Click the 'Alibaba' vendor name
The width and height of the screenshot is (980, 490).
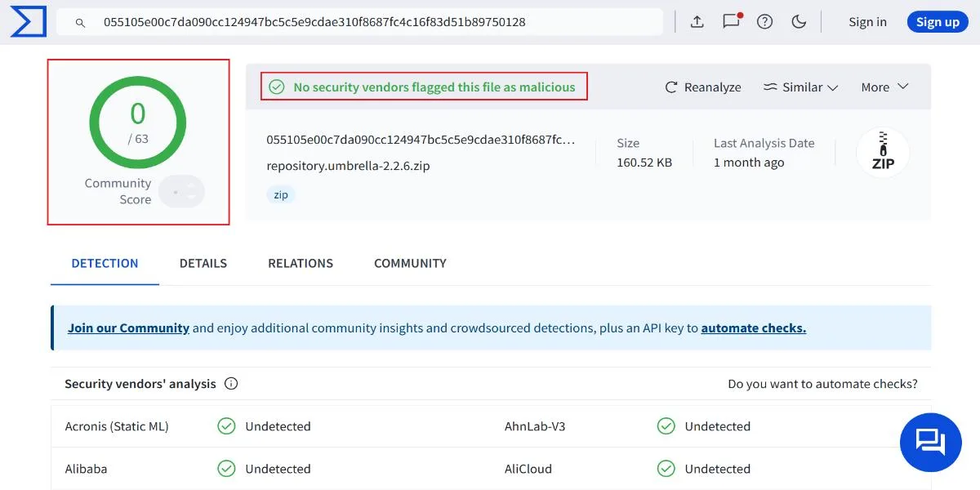pos(86,469)
